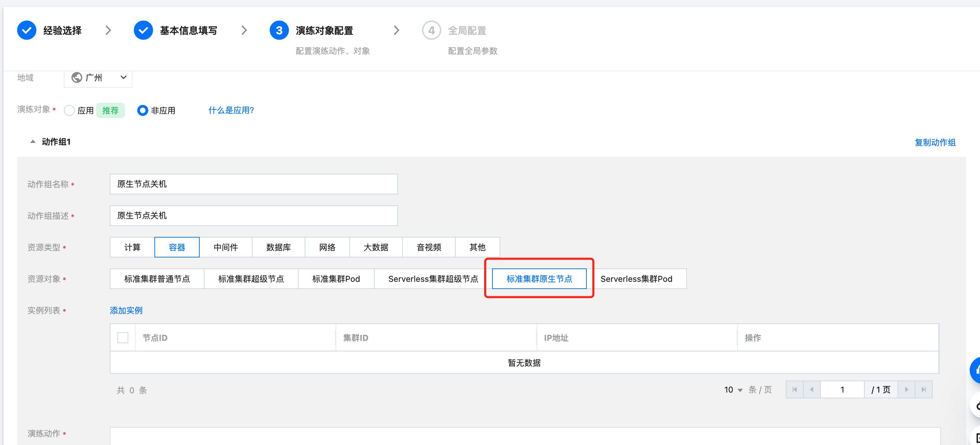Screen dimensions: 980x445
Task: Collapse the 动作组1 section
Action: [33, 142]
